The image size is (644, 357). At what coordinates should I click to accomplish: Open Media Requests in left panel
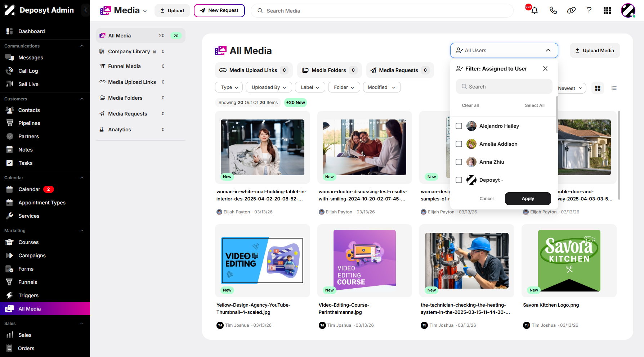pyautogui.click(x=140, y=114)
